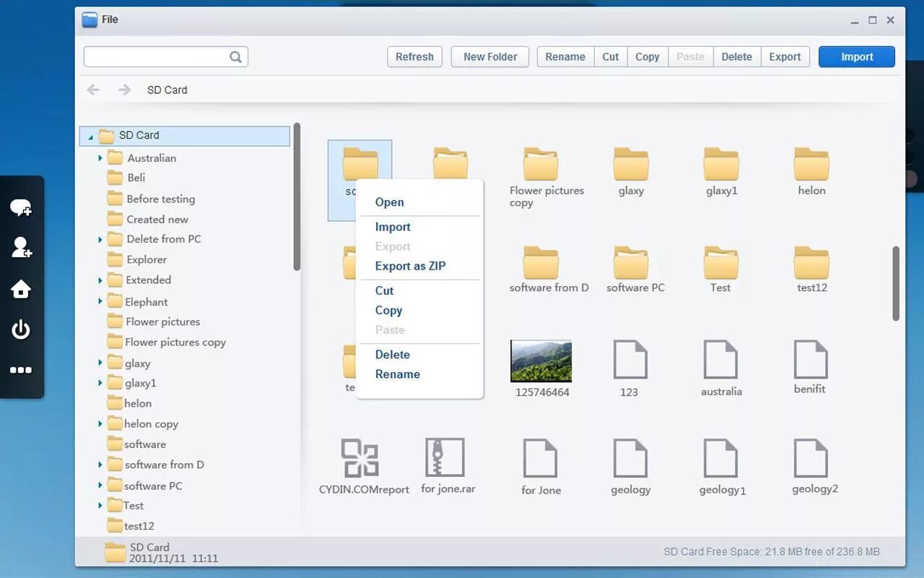Viewport: 924px width, 578px height.
Task: Click inside the search input field
Action: click(x=156, y=57)
